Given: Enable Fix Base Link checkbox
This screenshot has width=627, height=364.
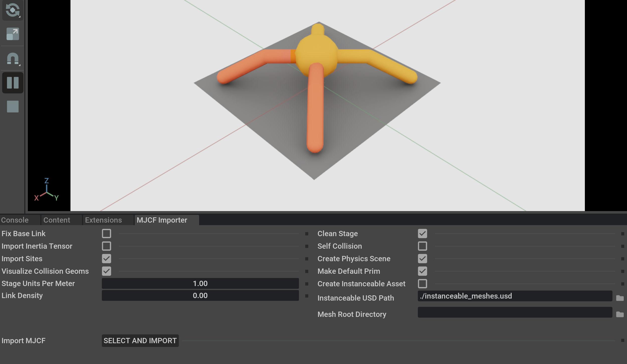Looking at the screenshot, I should click(x=106, y=234).
